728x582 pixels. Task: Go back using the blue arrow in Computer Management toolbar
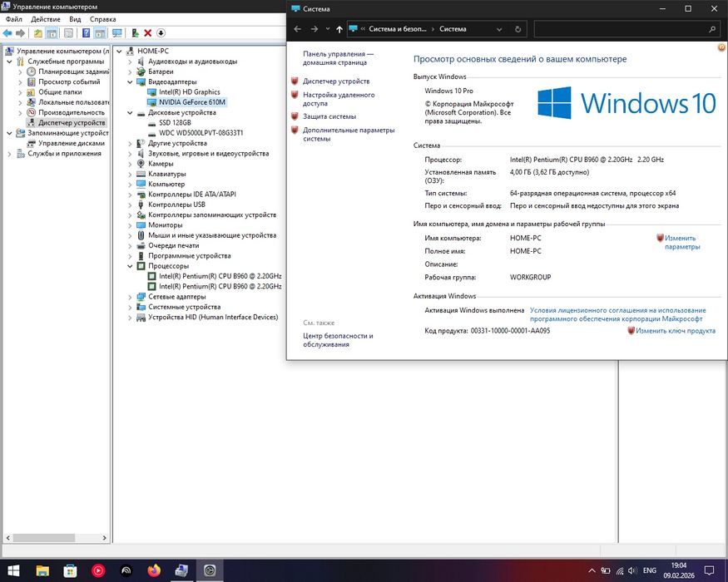click(x=7, y=33)
